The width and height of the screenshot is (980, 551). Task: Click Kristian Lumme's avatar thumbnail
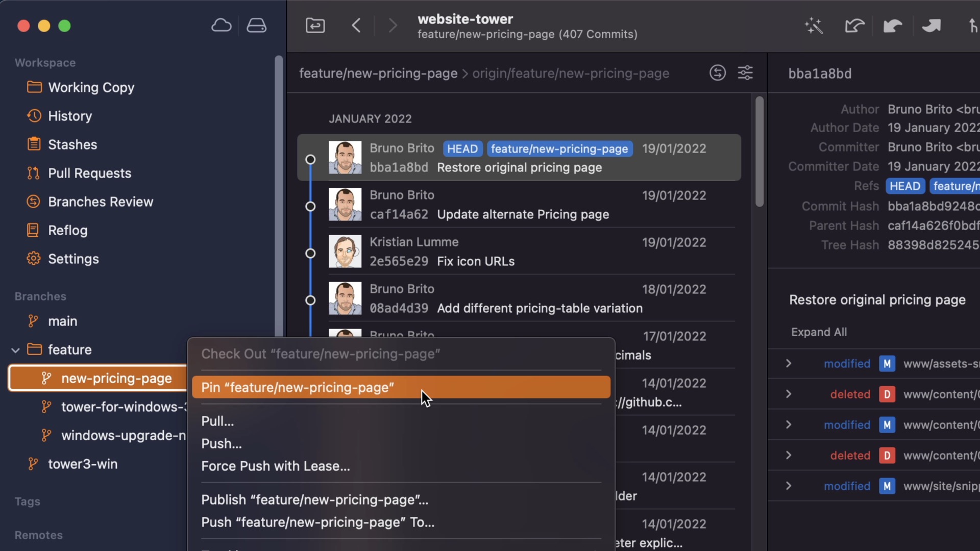point(345,252)
